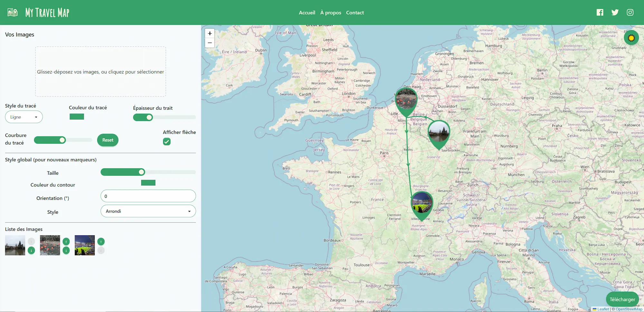Viewport: 644px width, 312px height.
Task: Move the stadium image up in list
Action: click(x=101, y=241)
